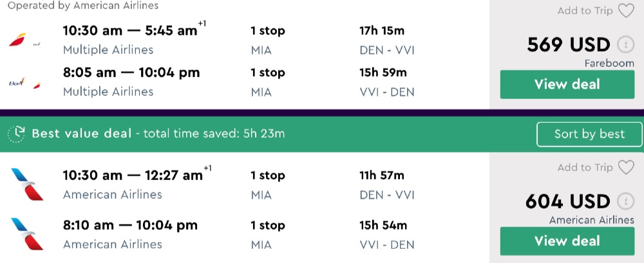Select Add to Trip on Fareboom itinerary
The height and width of the screenshot is (263, 644).
pyautogui.click(x=585, y=11)
